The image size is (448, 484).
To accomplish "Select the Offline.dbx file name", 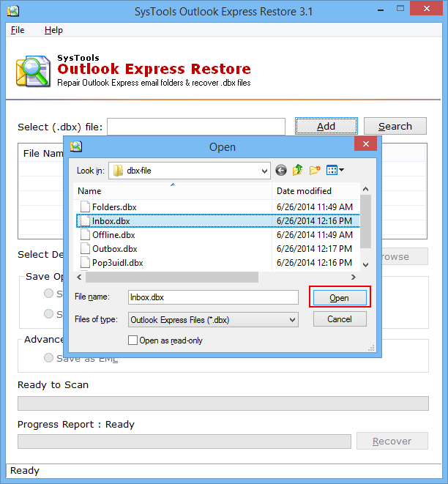I will (x=113, y=235).
